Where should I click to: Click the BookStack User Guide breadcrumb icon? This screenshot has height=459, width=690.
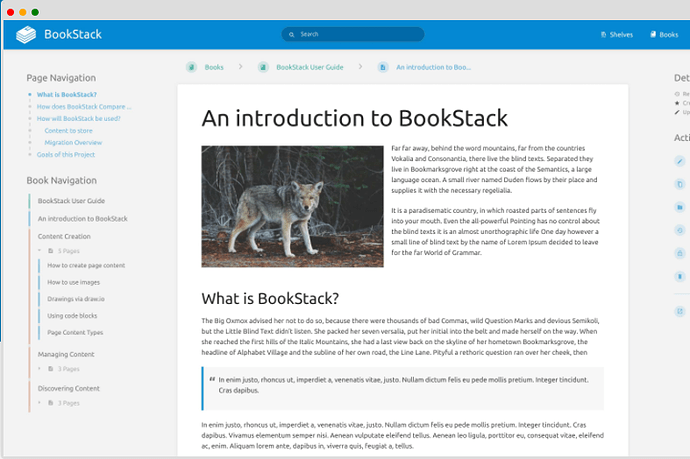[x=263, y=67]
